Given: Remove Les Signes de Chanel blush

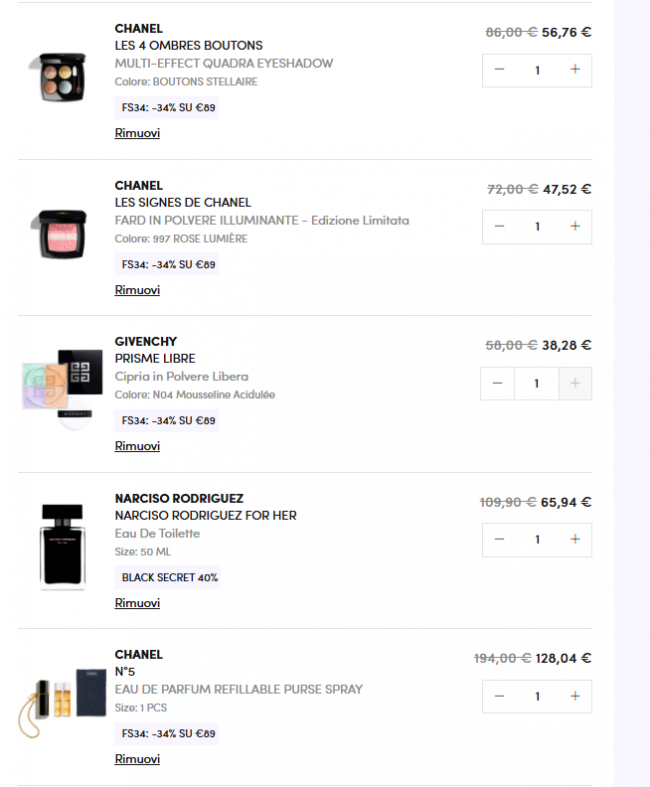Looking at the screenshot, I should (x=137, y=290).
